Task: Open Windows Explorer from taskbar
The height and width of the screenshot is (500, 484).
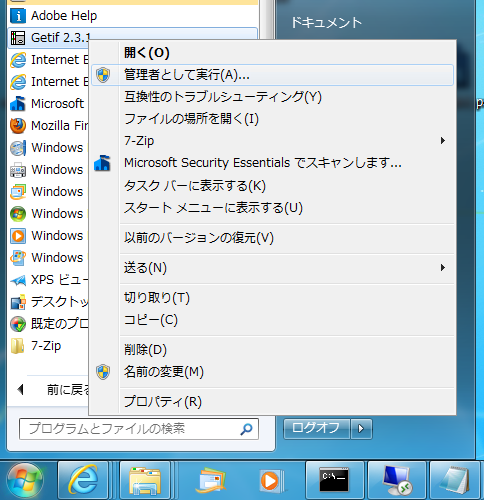Action: point(145,481)
